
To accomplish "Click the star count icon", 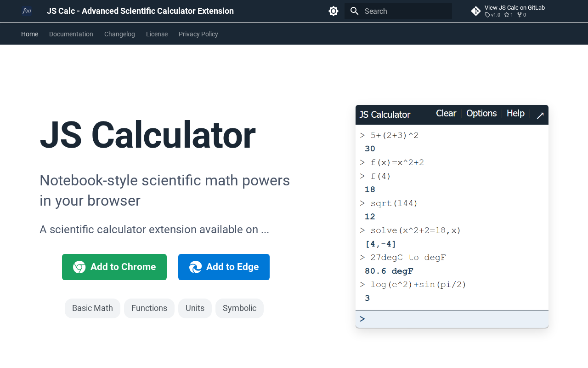I will (x=507, y=15).
